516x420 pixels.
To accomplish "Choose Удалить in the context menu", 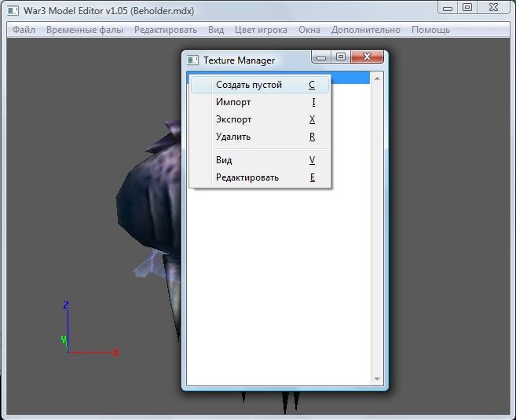I will [x=260, y=137].
